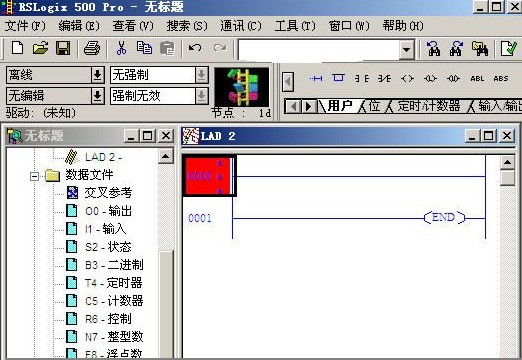Save project with floppy disk icon
Screen dimensions: 522x360
pyautogui.click(x=63, y=49)
